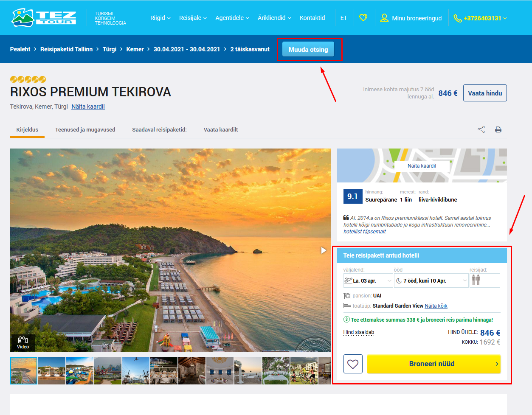This screenshot has height=415, width=532.
Task: Switch language selector ET
Action: click(x=344, y=18)
